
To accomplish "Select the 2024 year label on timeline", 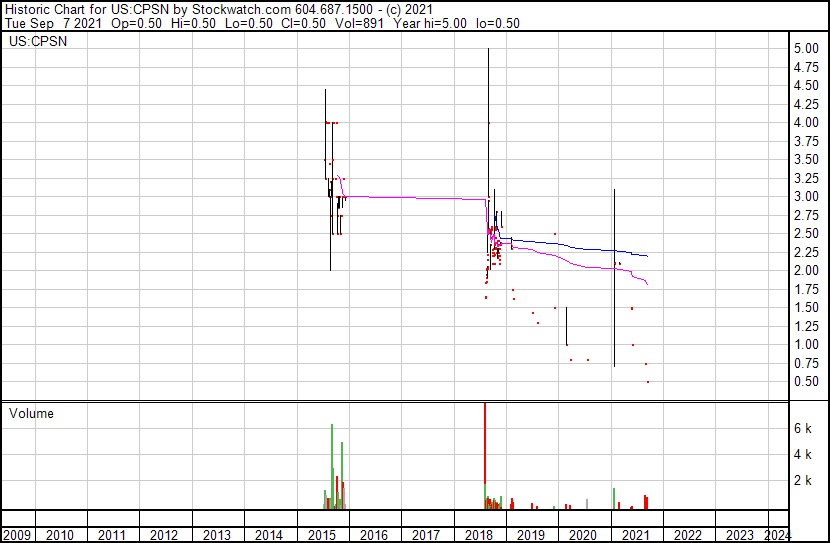I will coord(778,535).
